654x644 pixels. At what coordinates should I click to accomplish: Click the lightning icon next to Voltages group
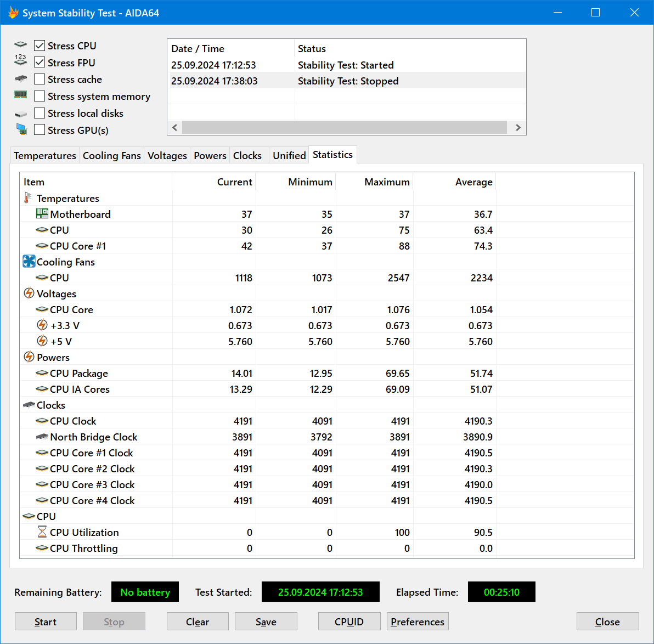pos(29,293)
